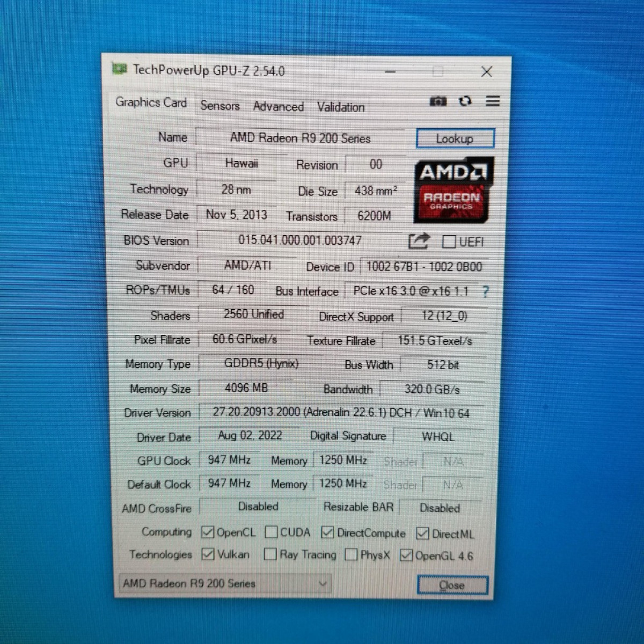This screenshot has width=644, height=644.
Task: Click the Subvendor value AMD/ATI
Action: coord(247,265)
